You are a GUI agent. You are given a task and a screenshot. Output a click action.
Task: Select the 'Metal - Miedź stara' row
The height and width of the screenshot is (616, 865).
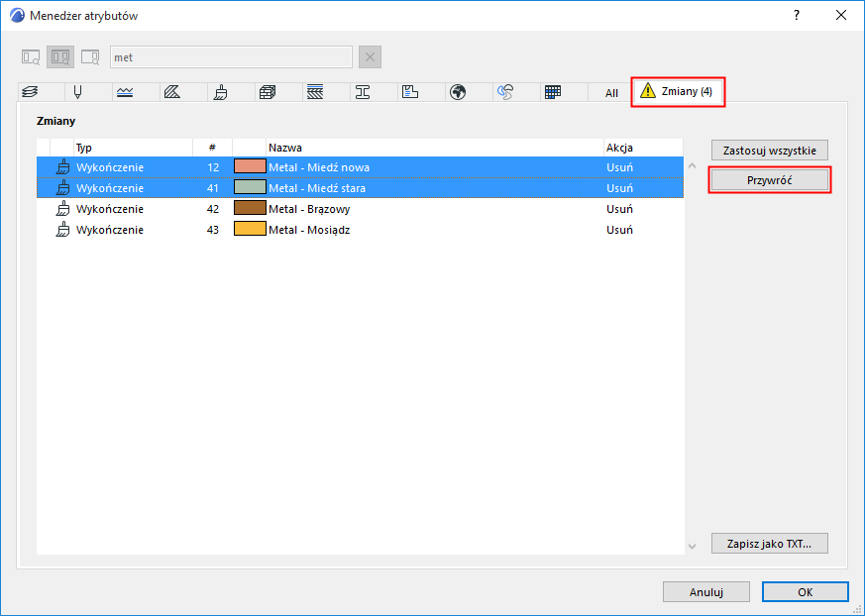click(361, 188)
